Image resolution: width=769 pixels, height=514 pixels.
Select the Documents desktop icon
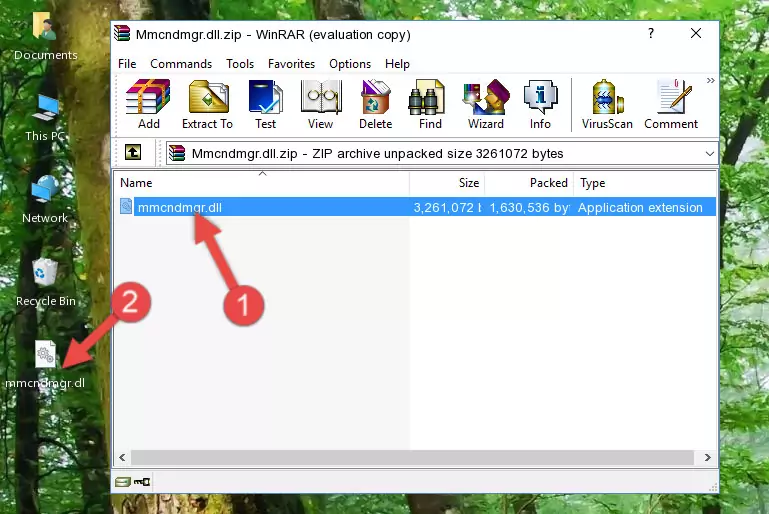click(46, 35)
